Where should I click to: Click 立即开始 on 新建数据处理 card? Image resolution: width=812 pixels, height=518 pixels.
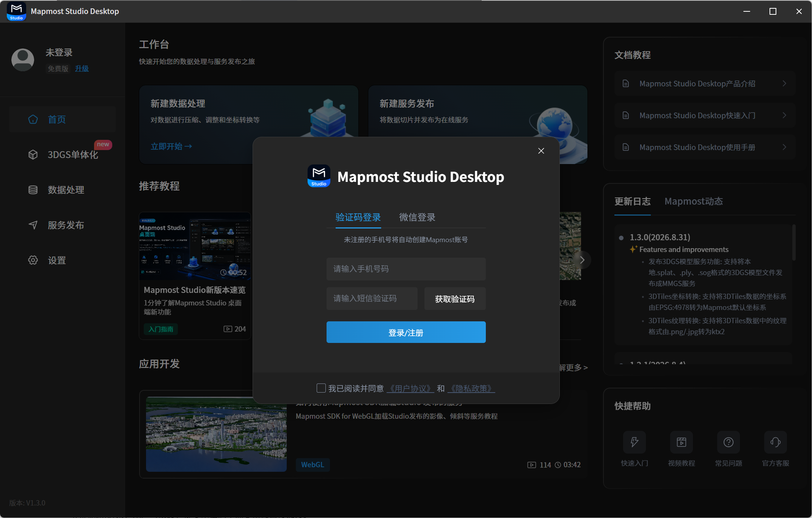point(171,146)
